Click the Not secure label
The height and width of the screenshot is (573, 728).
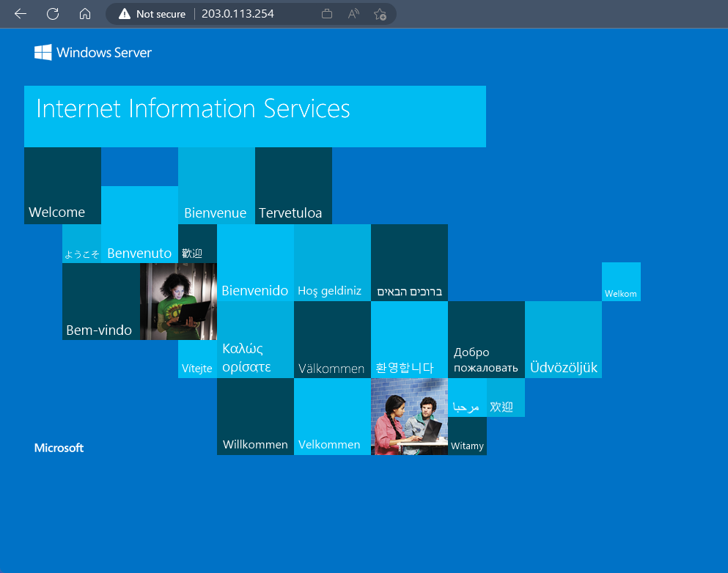(x=161, y=14)
